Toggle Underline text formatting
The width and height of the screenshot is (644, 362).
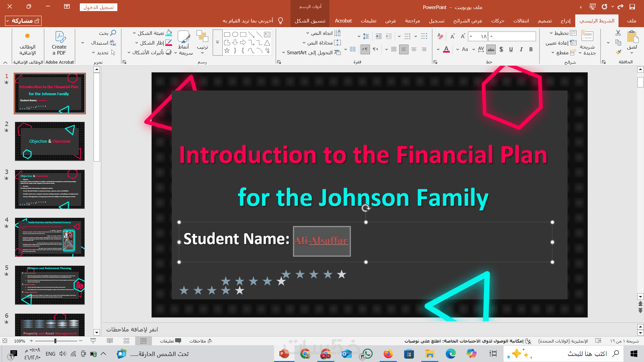(511, 50)
